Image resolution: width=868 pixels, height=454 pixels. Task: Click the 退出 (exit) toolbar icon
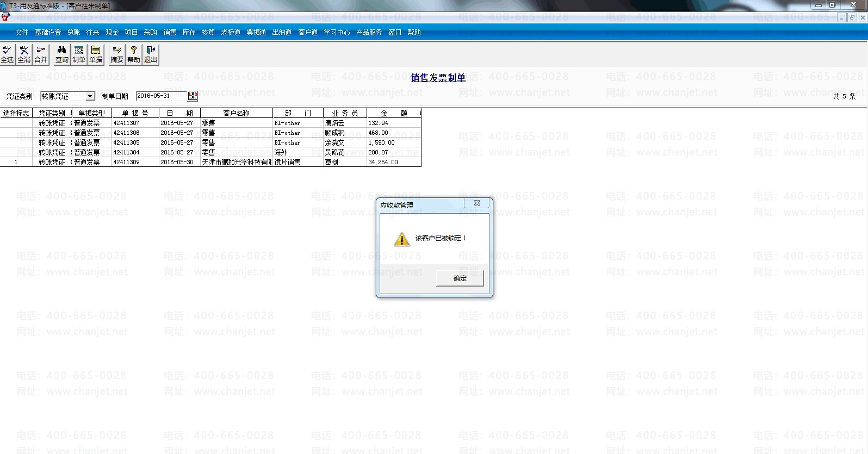151,54
